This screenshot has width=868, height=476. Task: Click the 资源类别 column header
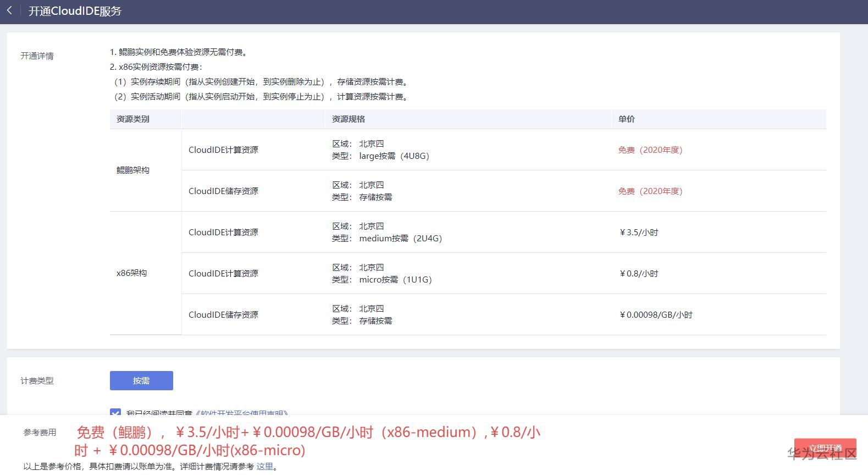132,119
